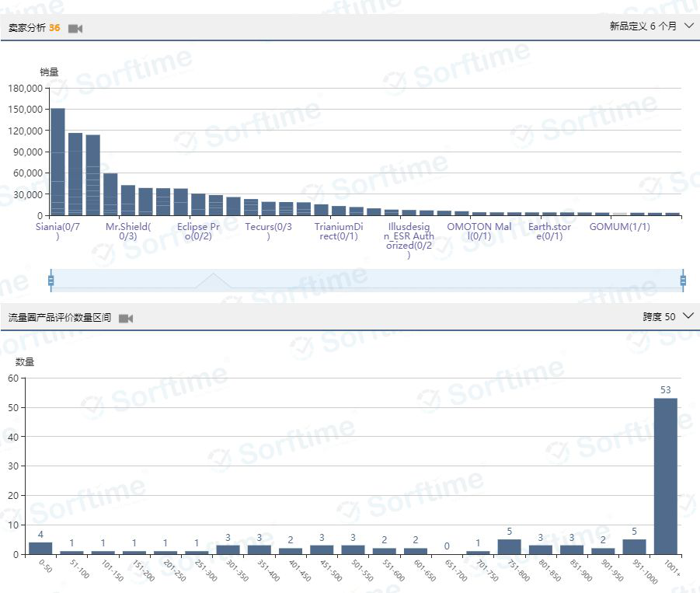
Task: Select the 0-50 reviews bar
Action: pos(40,548)
